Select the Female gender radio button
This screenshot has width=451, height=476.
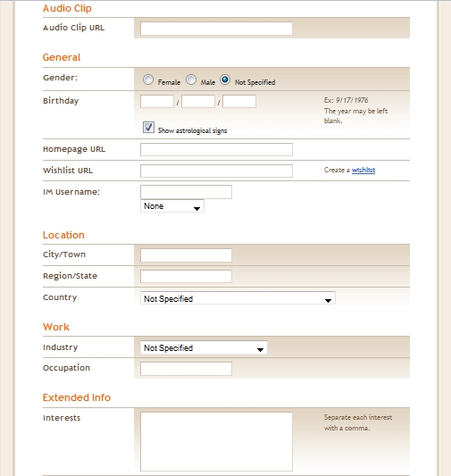pyautogui.click(x=148, y=79)
